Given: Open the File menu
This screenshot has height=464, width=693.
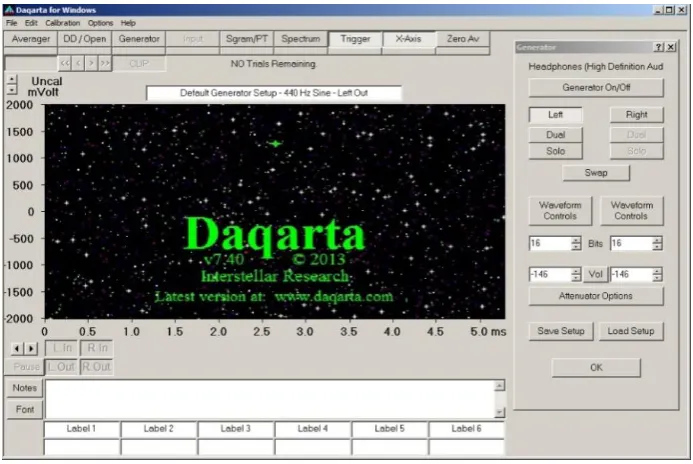Looking at the screenshot, I should [11, 23].
